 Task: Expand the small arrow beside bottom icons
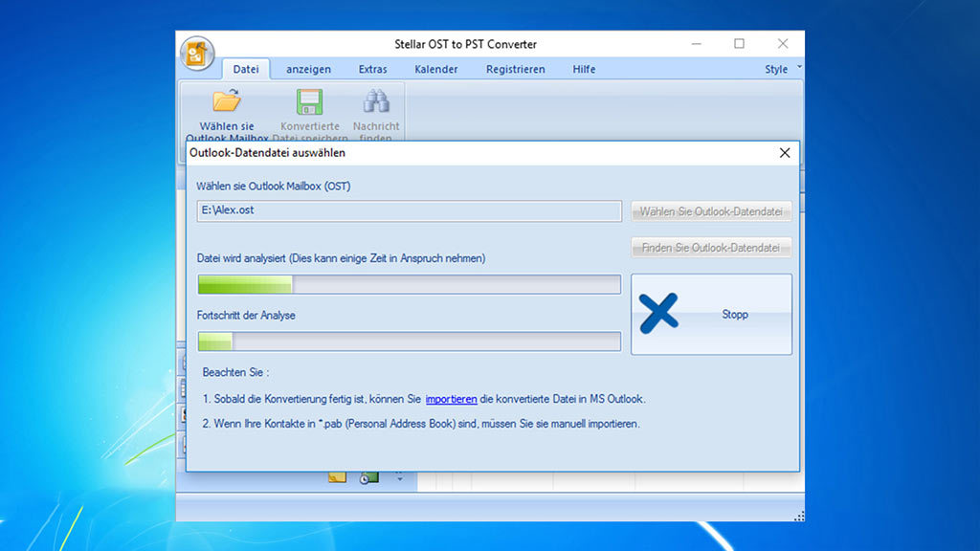[x=399, y=477]
